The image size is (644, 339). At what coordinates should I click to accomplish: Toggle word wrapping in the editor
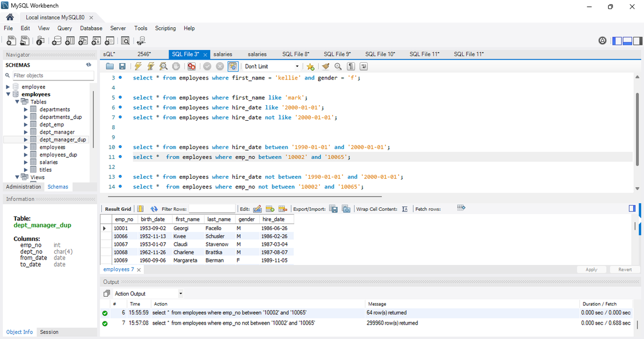(x=363, y=67)
